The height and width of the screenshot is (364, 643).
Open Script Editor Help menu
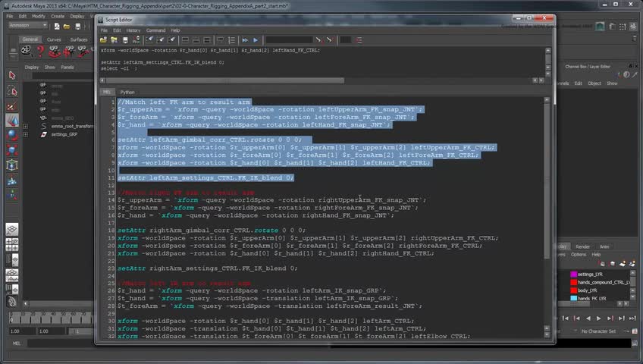[x=175, y=30]
